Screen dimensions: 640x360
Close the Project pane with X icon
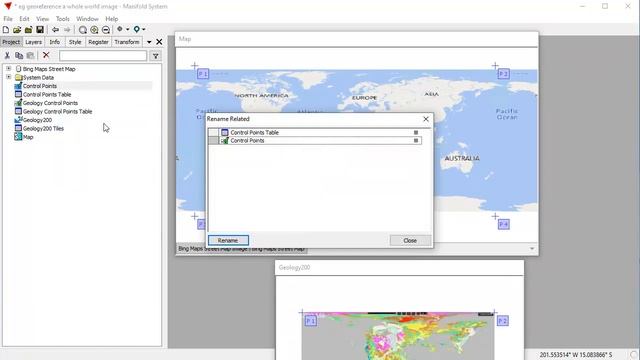tap(159, 42)
